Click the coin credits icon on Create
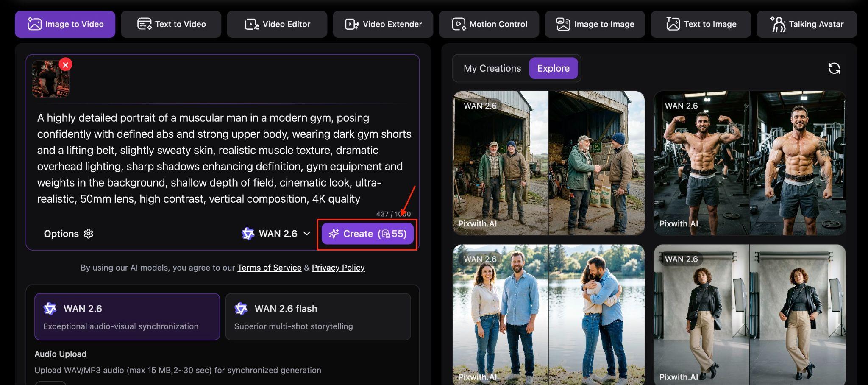Viewport: 868px width, 385px height. 386,234
